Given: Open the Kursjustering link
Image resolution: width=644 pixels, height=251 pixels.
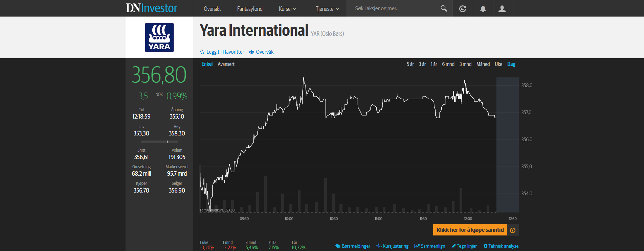Looking at the screenshot, I should click(x=396, y=246).
